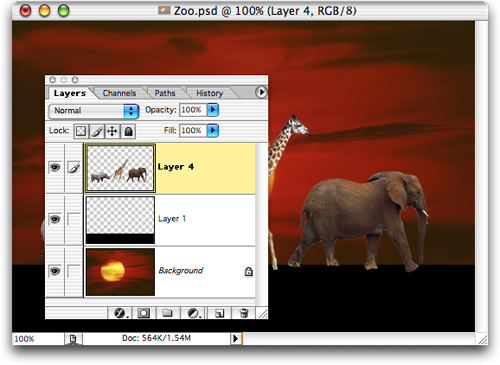Viewport: 500px width, 365px height.
Task: Open the Normal blend mode dropdown
Action: pos(94,111)
